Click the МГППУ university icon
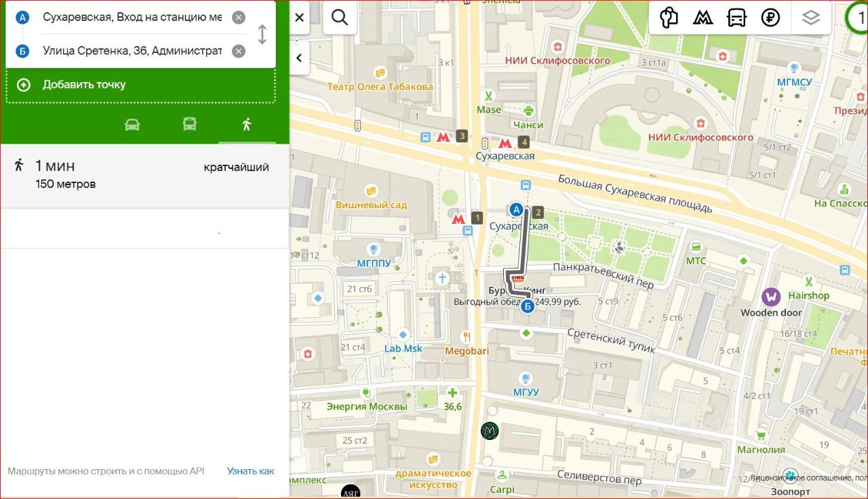Viewport: 868px width, 499px height. click(372, 248)
